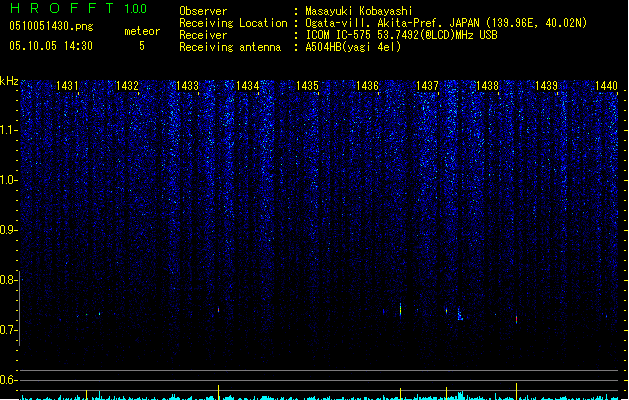Click the tall meteor echo between 1436 and 1437

(400, 309)
